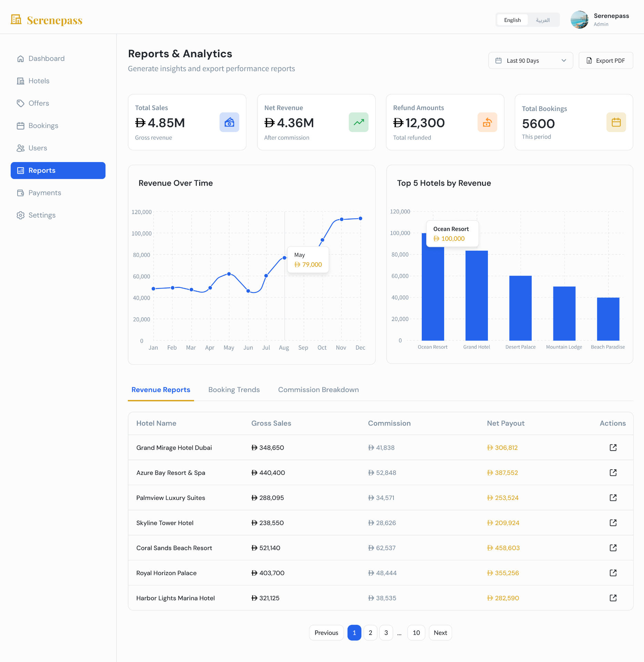Switch to the Booking Trends tab
The width and height of the screenshot is (644, 662).
tap(234, 390)
